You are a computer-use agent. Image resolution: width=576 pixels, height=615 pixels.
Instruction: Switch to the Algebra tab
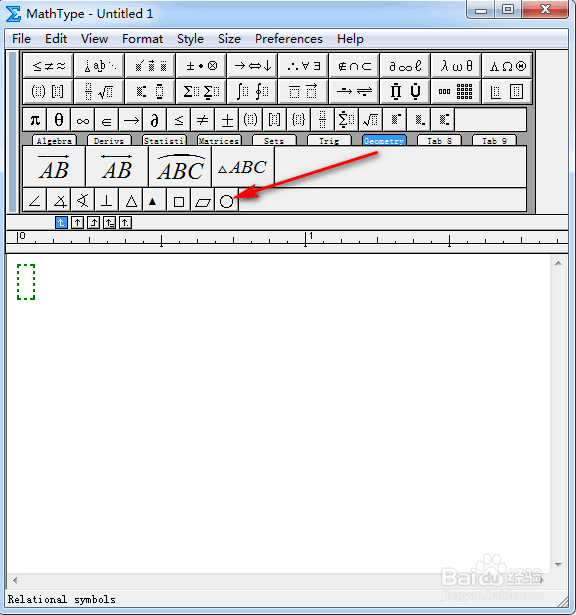pyautogui.click(x=55, y=140)
